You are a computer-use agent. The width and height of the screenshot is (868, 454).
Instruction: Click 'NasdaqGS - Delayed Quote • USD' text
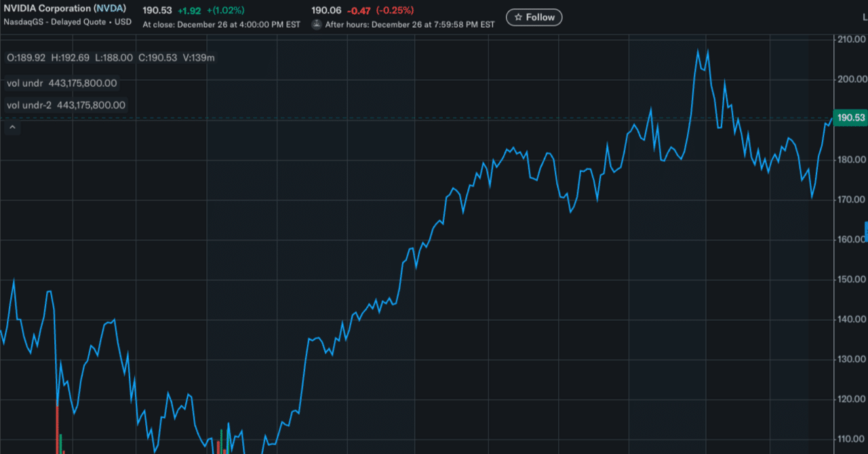coord(67,22)
